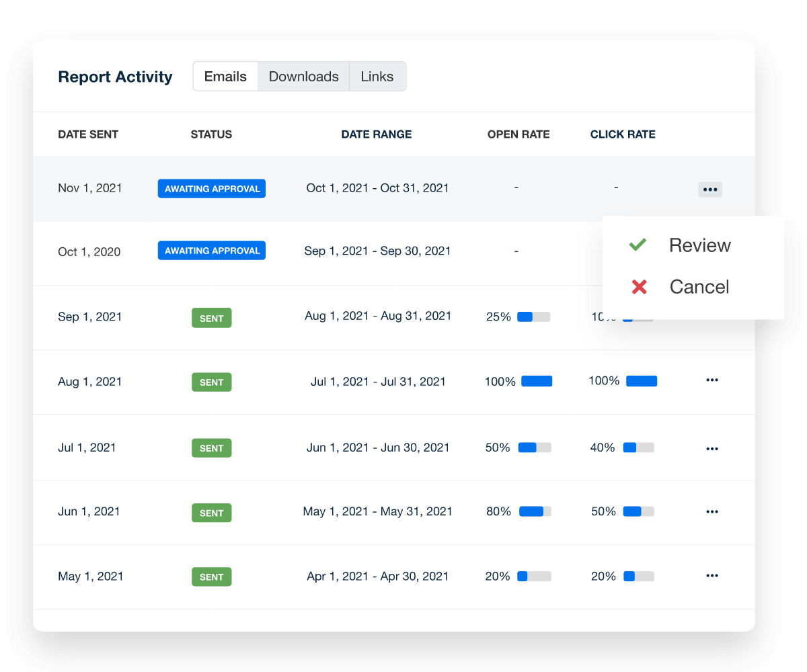Viewport: 807px width, 672px height.
Task: Choose Cancel from the open context menu
Action: point(699,287)
